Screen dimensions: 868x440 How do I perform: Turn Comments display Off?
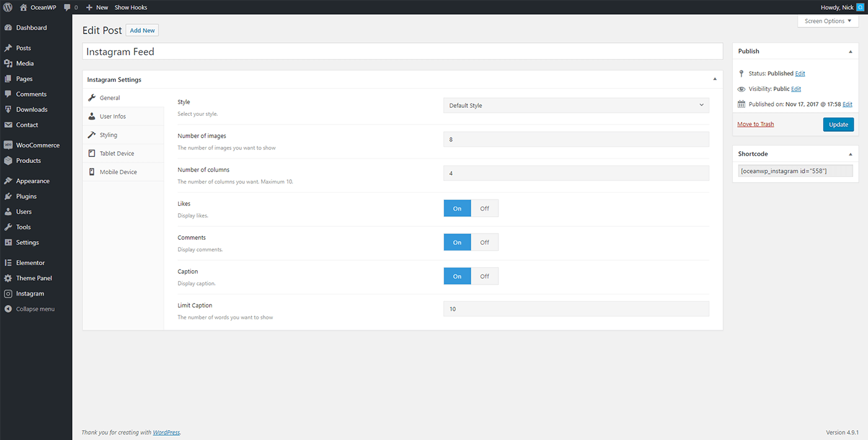tap(485, 242)
